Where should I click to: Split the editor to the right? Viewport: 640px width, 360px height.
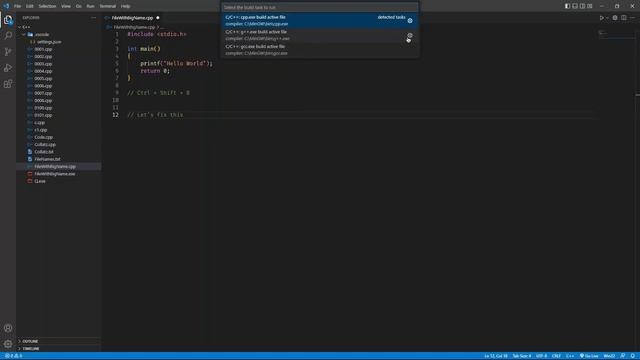click(624, 18)
